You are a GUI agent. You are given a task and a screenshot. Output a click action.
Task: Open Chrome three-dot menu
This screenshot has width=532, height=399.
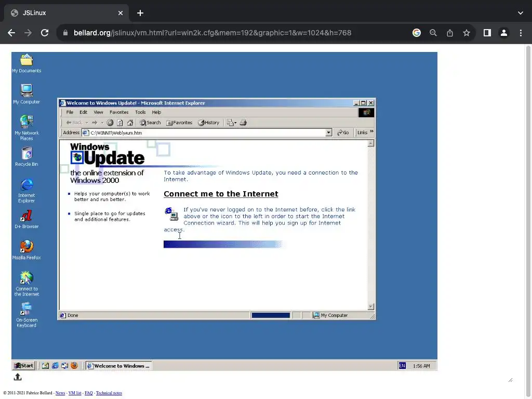pos(521,33)
